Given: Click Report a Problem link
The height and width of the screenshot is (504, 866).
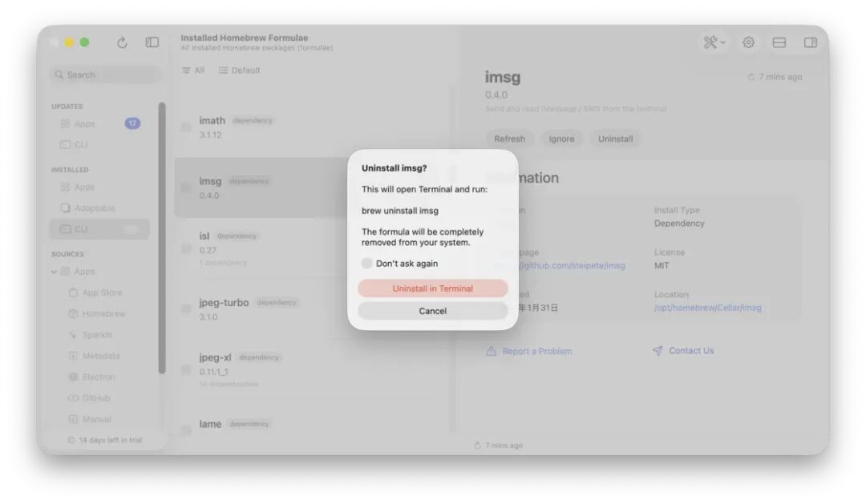Looking at the screenshot, I should pos(529,351).
